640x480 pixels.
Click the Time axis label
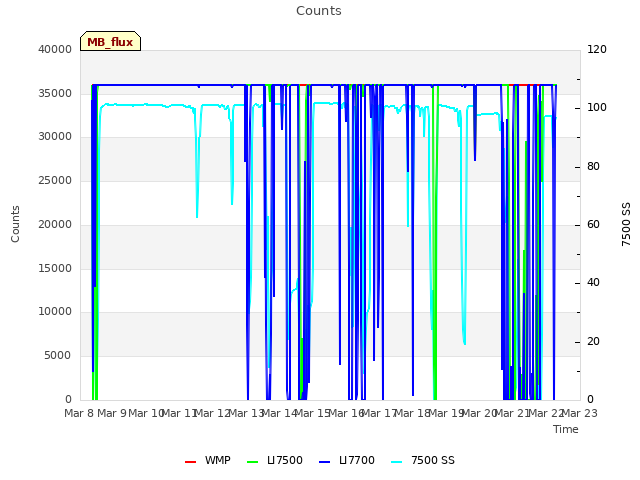coord(566,429)
